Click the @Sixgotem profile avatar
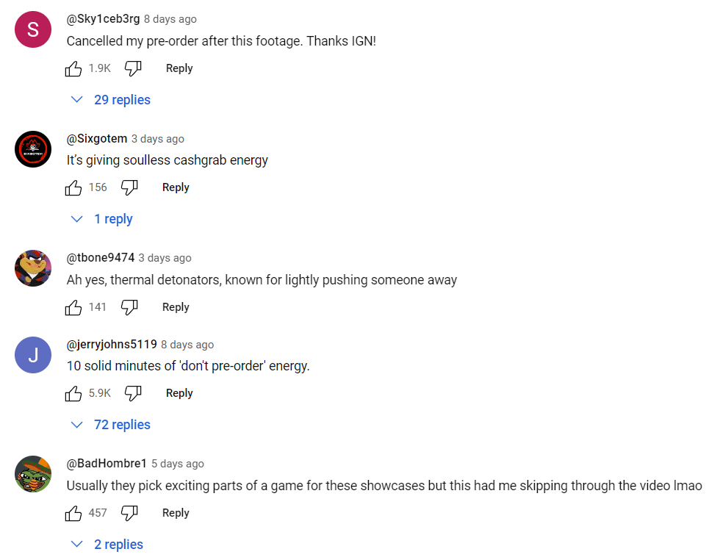Viewport: 728px width, 560px height. point(33,149)
